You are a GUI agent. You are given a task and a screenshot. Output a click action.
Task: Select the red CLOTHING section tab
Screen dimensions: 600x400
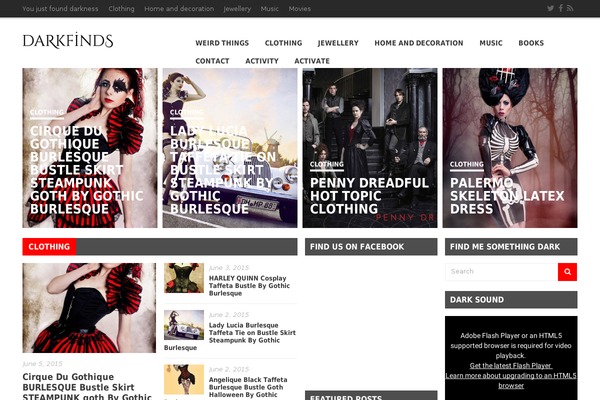pyautogui.click(x=49, y=247)
